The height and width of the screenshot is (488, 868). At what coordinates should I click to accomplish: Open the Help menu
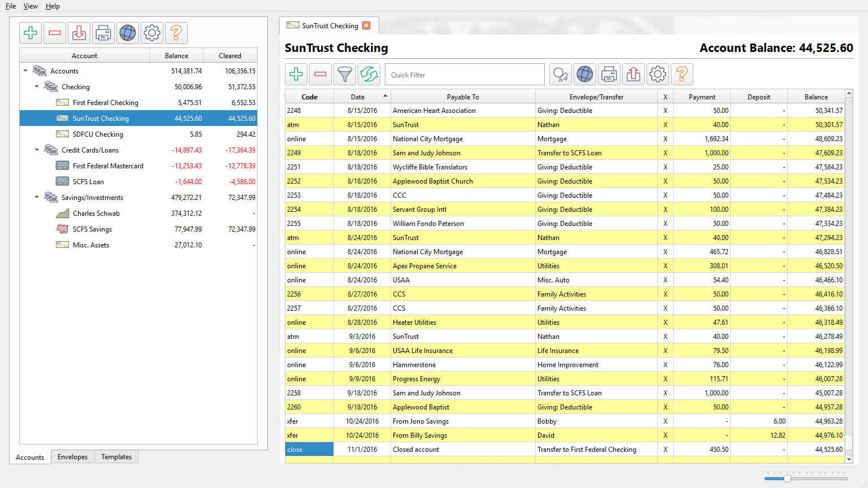click(x=53, y=6)
